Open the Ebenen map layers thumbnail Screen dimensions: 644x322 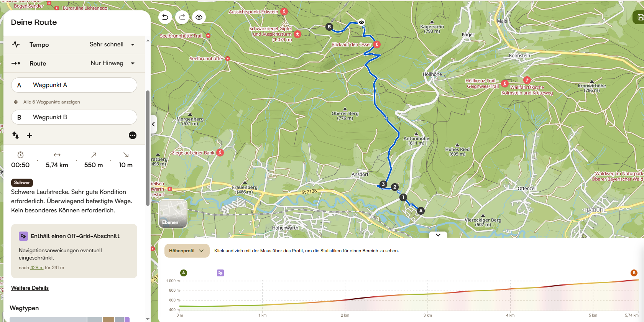click(x=173, y=214)
